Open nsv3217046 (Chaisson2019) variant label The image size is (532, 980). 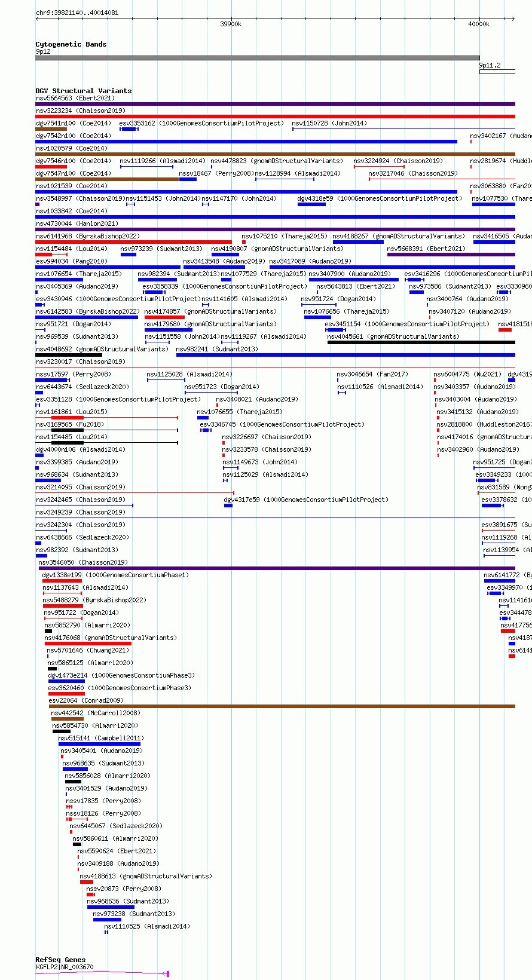tap(413, 173)
